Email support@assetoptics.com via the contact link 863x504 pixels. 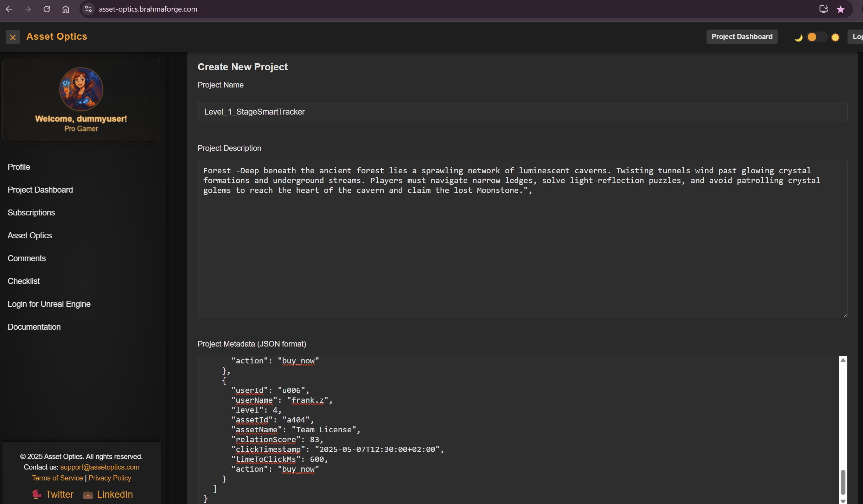[x=99, y=467]
